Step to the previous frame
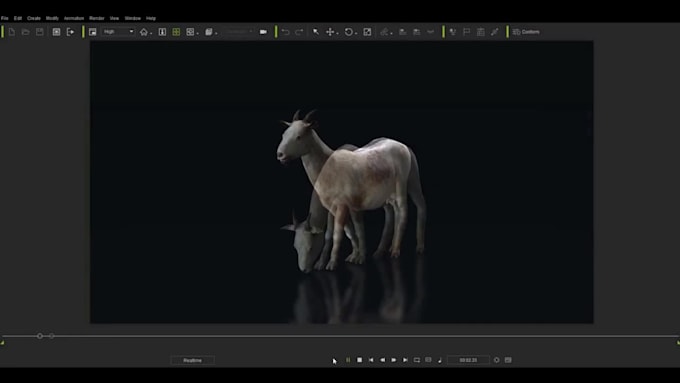Image resolution: width=680 pixels, height=383 pixels. (x=382, y=360)
